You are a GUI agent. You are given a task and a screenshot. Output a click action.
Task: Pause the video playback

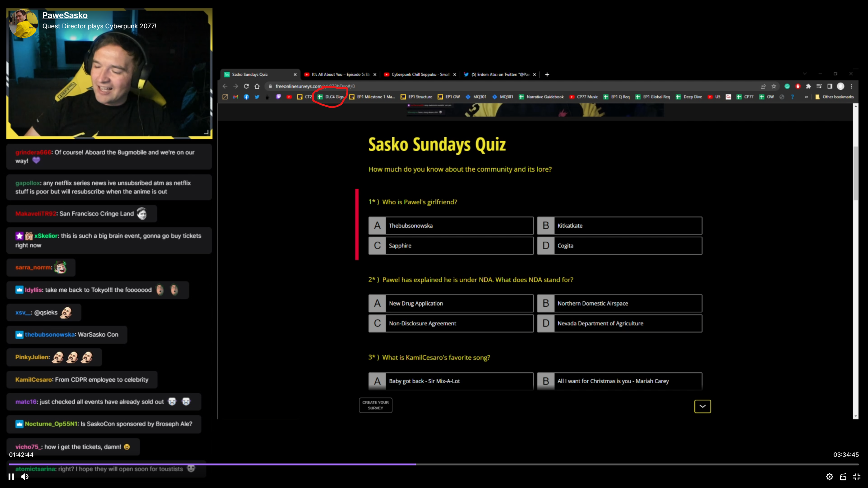pyautogui.click(x=11, y=476)
